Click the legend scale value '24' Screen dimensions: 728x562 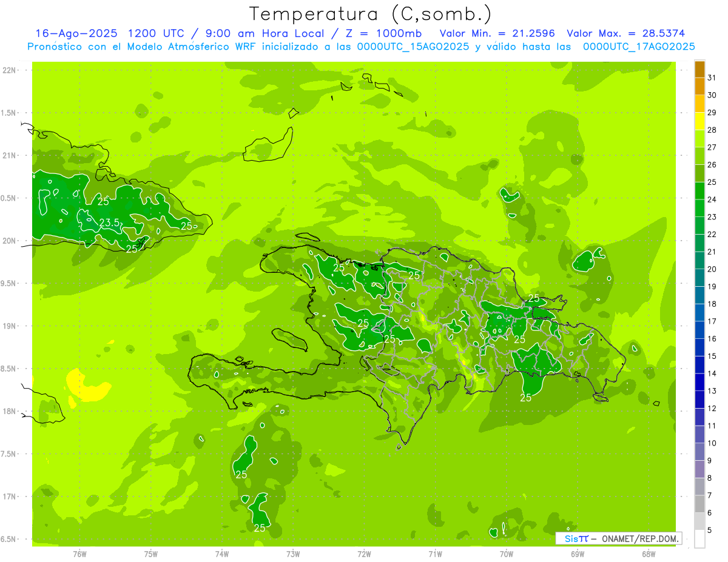(x=712, y=199)
